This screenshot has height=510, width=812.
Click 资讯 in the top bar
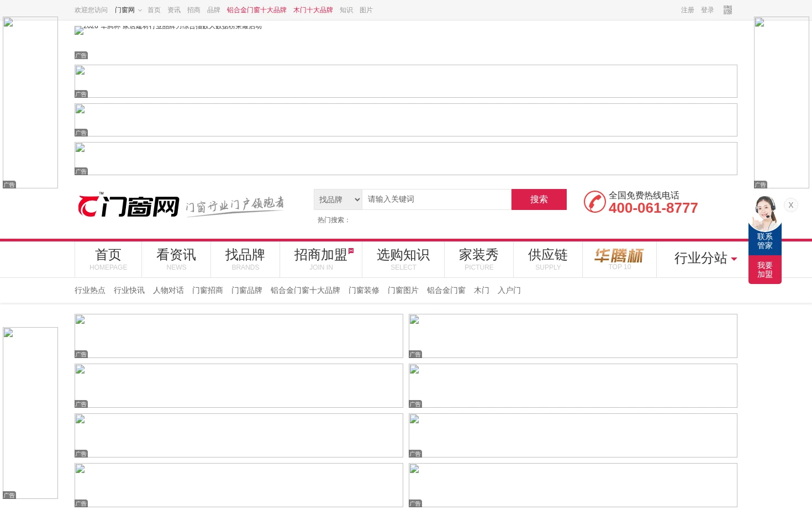pyautogui.click(x=174, y=10)
